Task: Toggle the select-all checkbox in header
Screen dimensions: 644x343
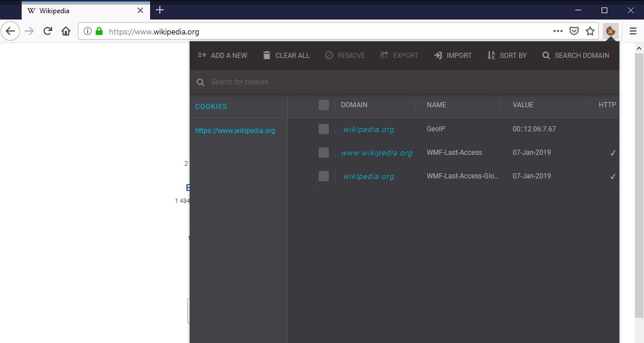Action: click(324, 105)
